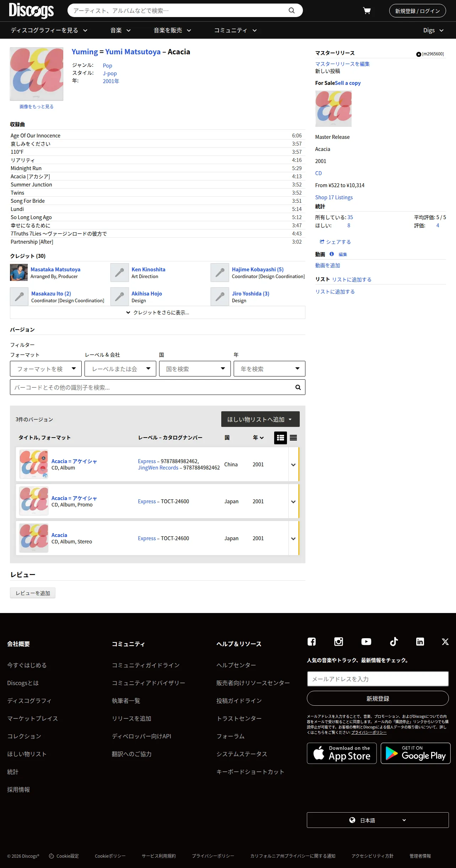Click the 画像をもっと見る link
Image resolution: width=456 pixels, height=868 pixels.
[37, 107]
